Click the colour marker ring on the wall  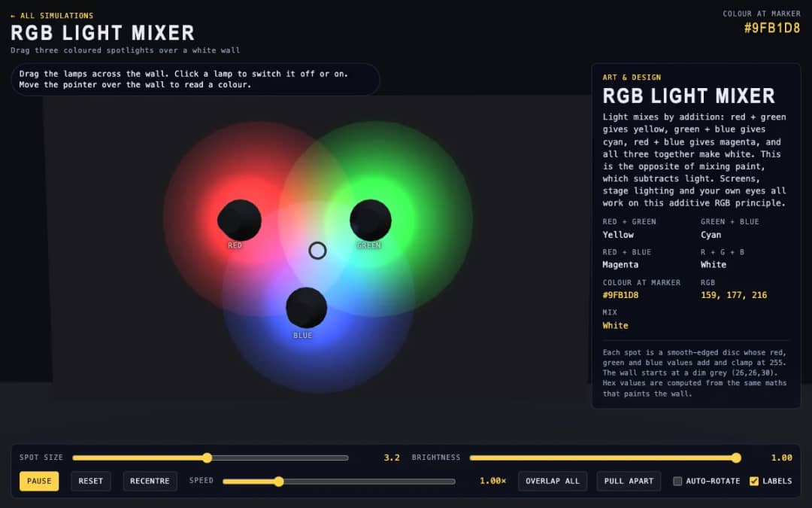coord(317,251)
